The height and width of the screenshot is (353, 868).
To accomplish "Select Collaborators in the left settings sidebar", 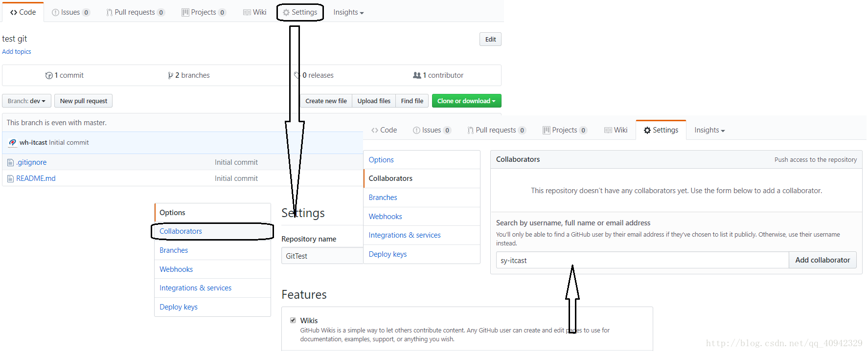I will tap(213, 231).
